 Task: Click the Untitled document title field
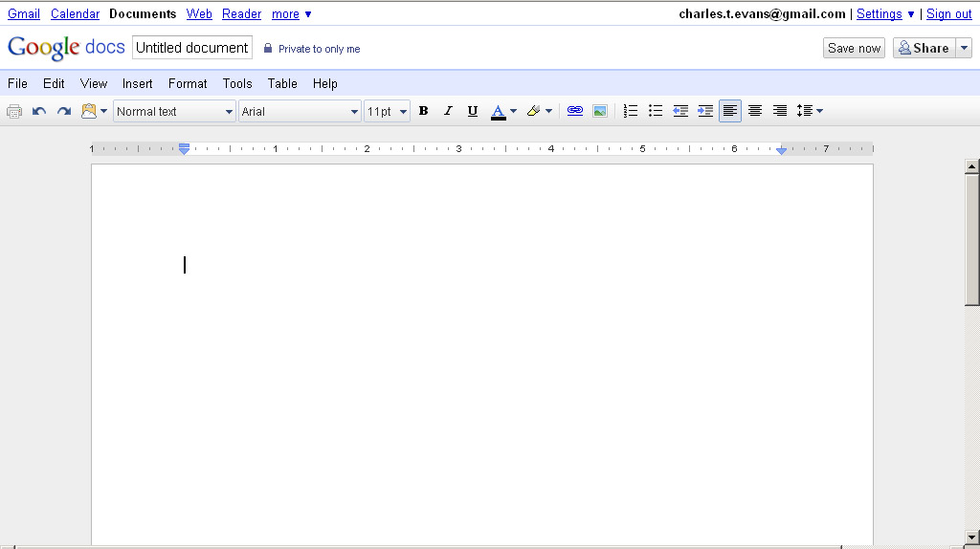click(x=191, y=48)
